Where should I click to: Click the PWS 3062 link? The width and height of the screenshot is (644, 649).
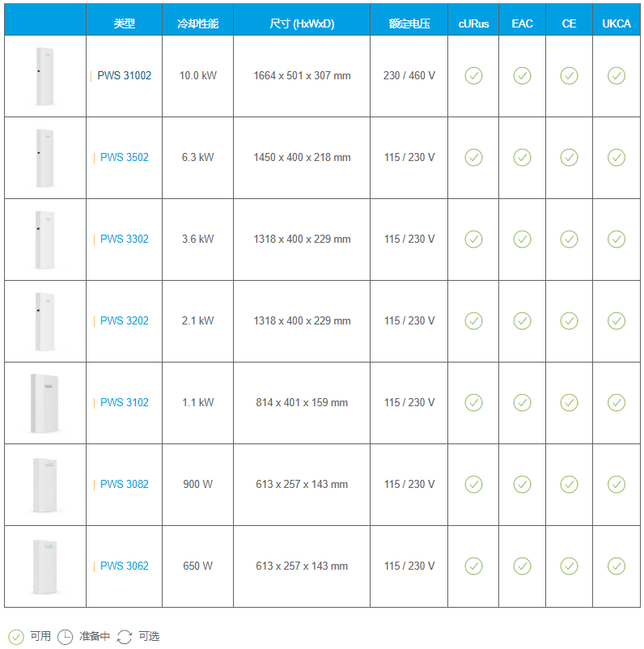coord(124,566)
